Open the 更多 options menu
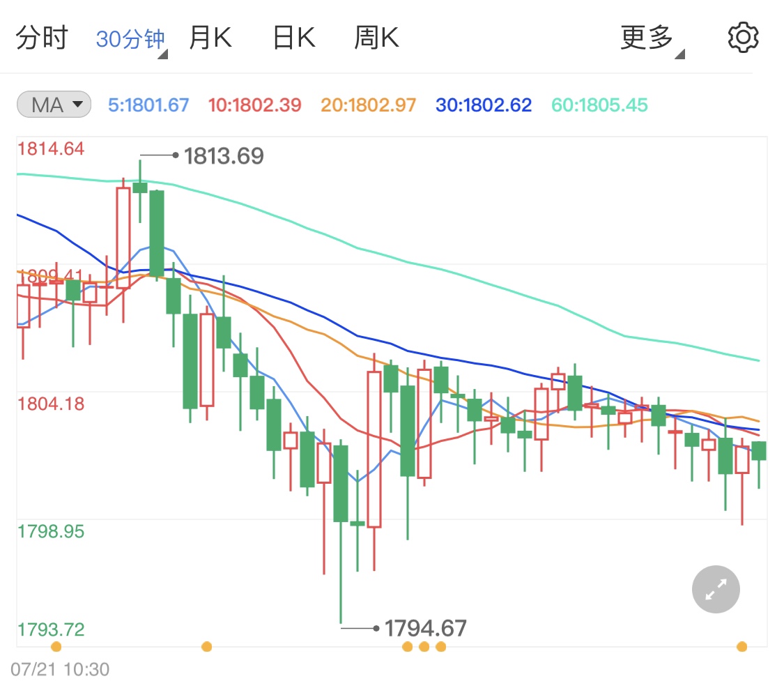Screen dimensions: 784x688 (x=647, y=37)
